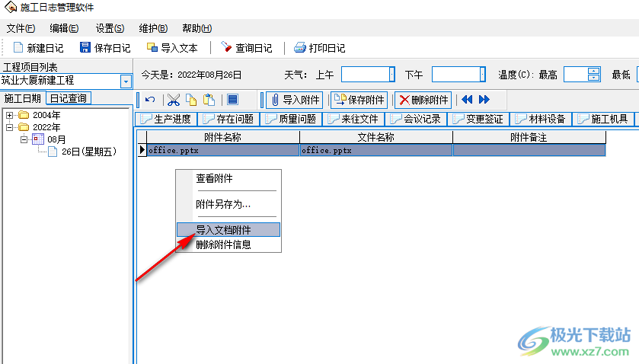Select office.pptx in 文件名称 column
The height and width of the screenshot is (364, 639).
[376, 150]
